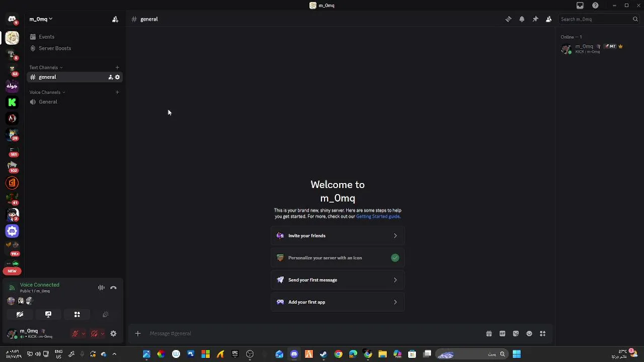Image resolution: width=644 pixels, height=362 pixels.
Task: Open the m_0mq server name dropdown
Action: point(41,19)
